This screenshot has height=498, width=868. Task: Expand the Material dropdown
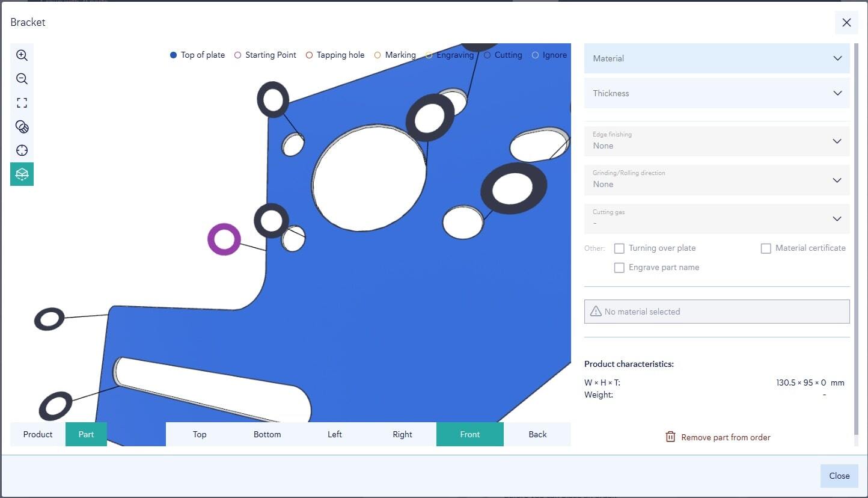pos(717,58)
